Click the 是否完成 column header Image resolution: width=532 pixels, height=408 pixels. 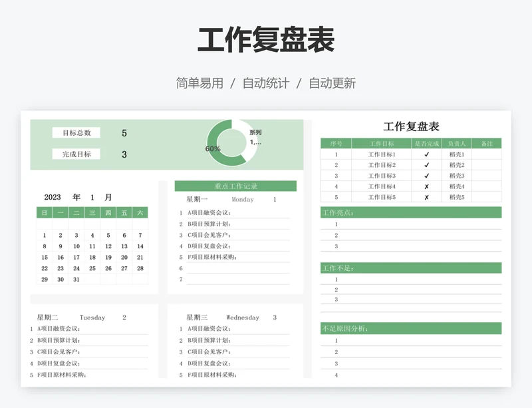click(x=426, y=143)
